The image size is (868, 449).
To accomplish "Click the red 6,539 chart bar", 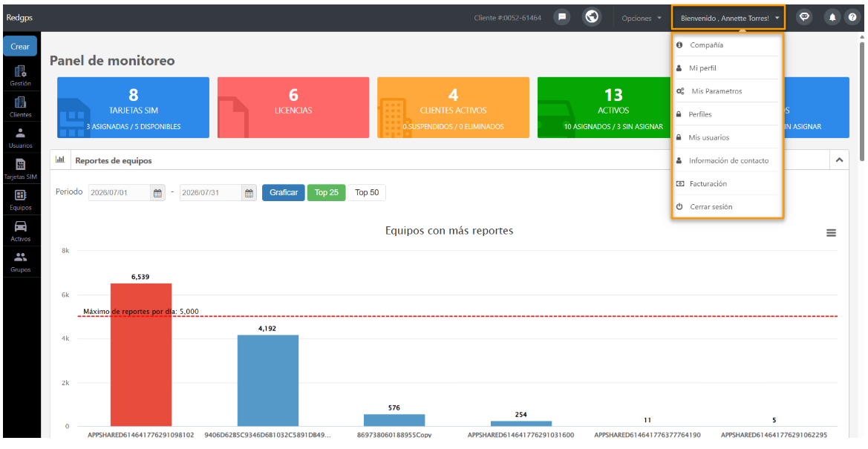I will coord(141,355).
